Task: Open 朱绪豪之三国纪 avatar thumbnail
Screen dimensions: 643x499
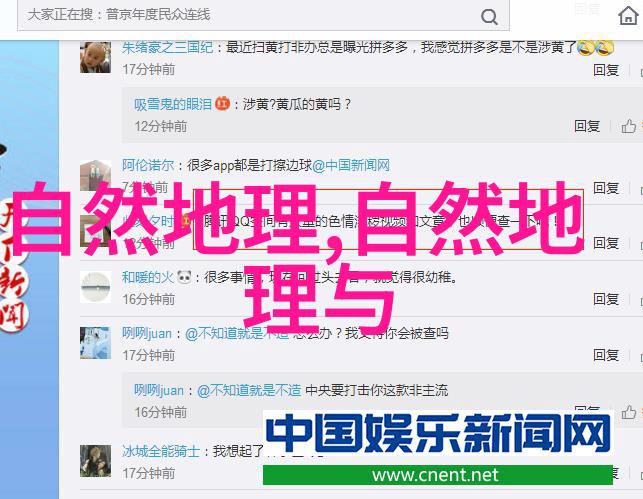Action: pos(95,57)
